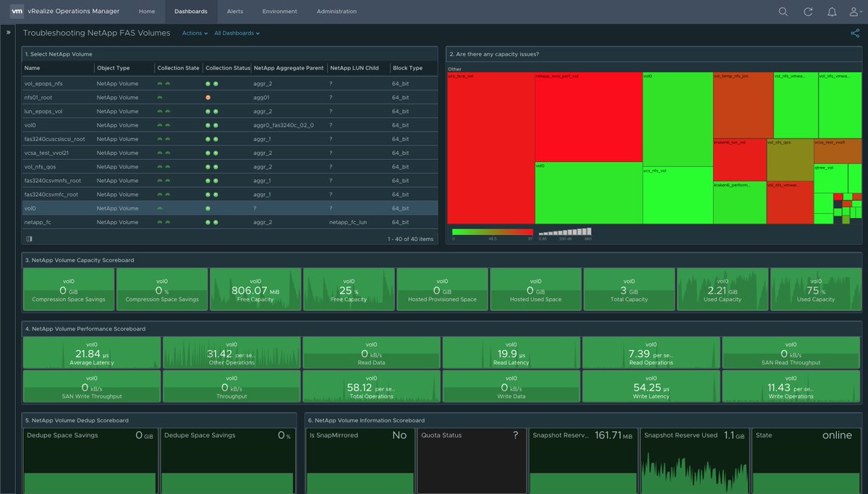Image resolution: width=868 pixels, height=494 pixels.
Task: Click the netapp_fc_lun LUN child cell
Action: click(x=350, y=222)
